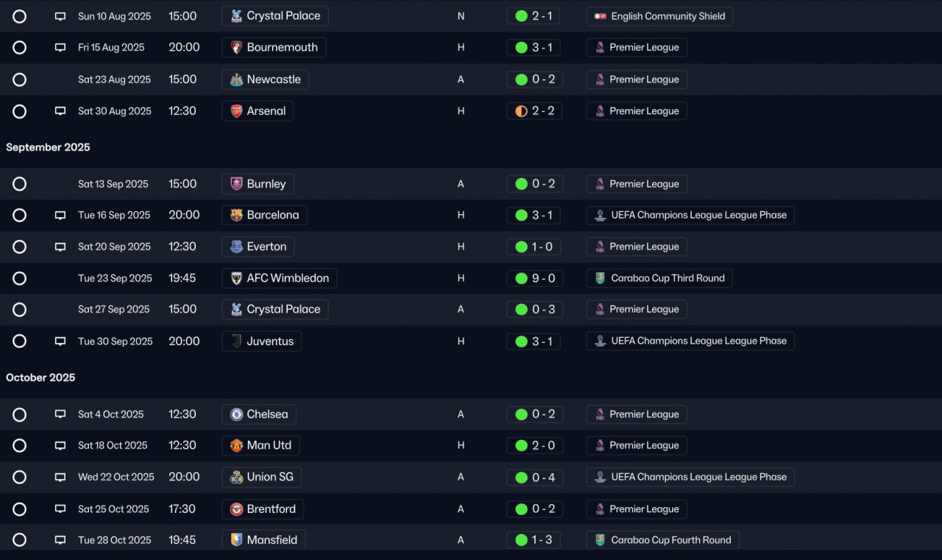Click the Champions League trophy icon on Barcelona row

tap(600, 216)
